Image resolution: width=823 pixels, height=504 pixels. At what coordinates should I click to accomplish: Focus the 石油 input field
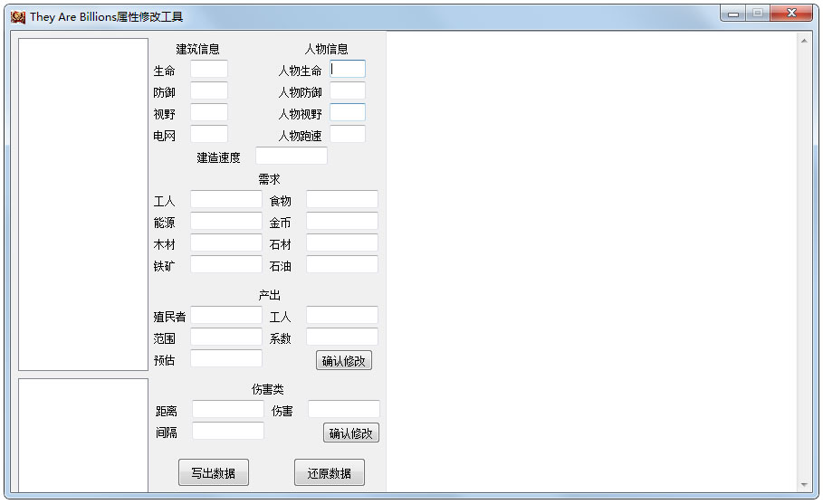point(341,264)
